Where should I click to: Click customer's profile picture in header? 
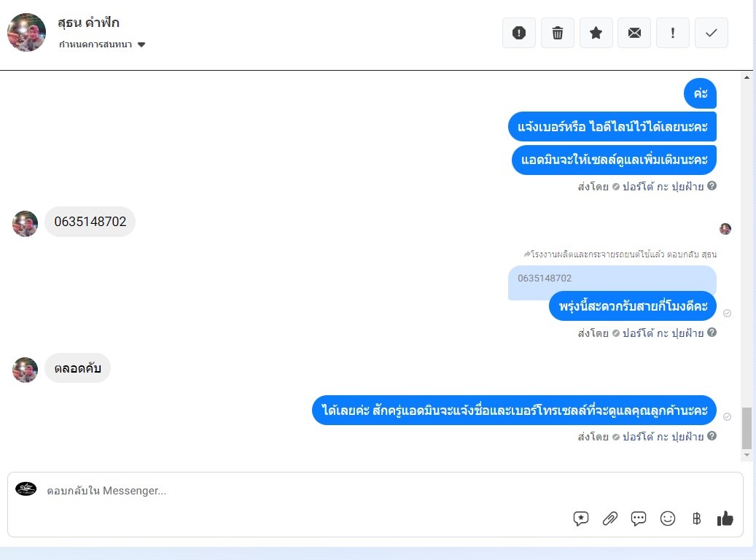tap(26, 32)
